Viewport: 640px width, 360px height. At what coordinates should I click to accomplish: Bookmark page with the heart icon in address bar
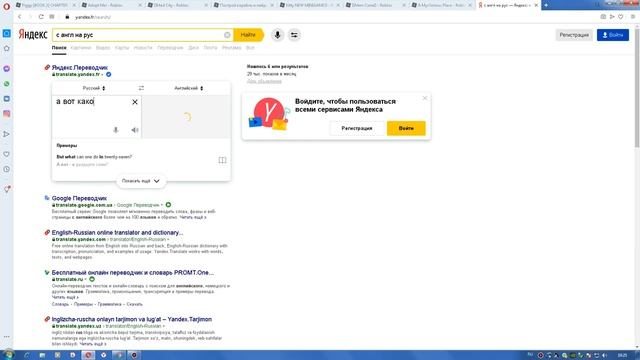(620, 17)
